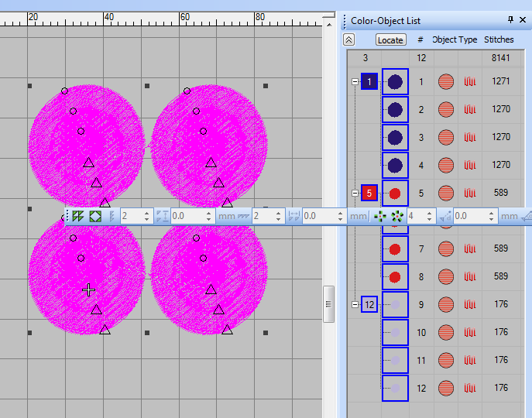Click object type icon for object 11
This screenshot has height=418, width=532.
446,360
